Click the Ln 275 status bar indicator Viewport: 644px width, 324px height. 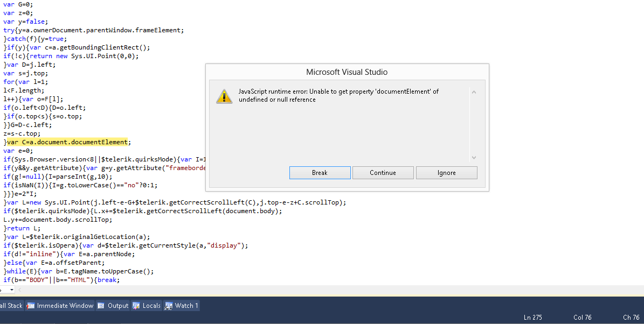coord(532,318)
